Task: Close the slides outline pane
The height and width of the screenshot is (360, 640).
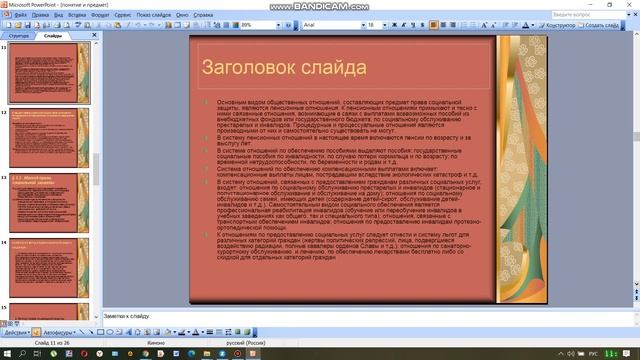Action: [x=94, y=36]
